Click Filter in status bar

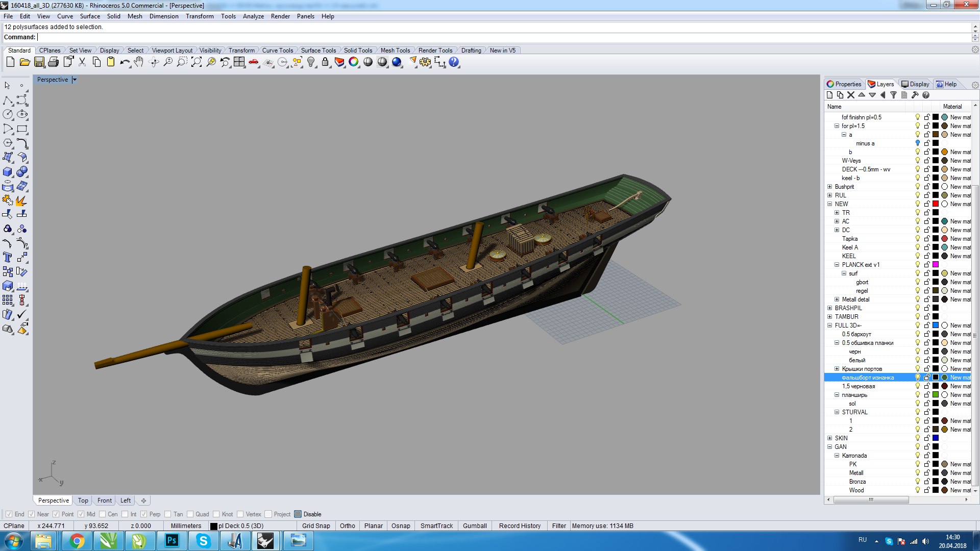(559, 526)
